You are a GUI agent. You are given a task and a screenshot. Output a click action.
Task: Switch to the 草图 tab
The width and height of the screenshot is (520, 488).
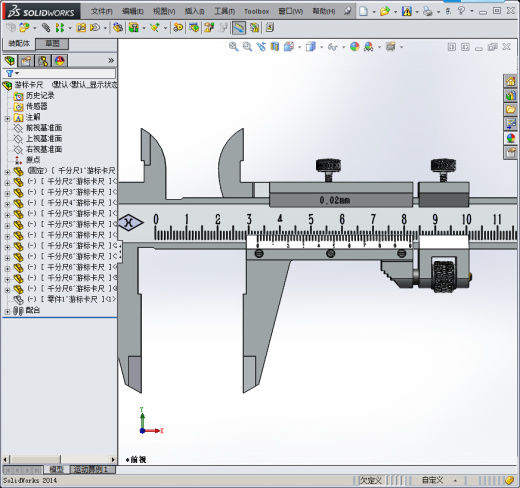point(52,44)
